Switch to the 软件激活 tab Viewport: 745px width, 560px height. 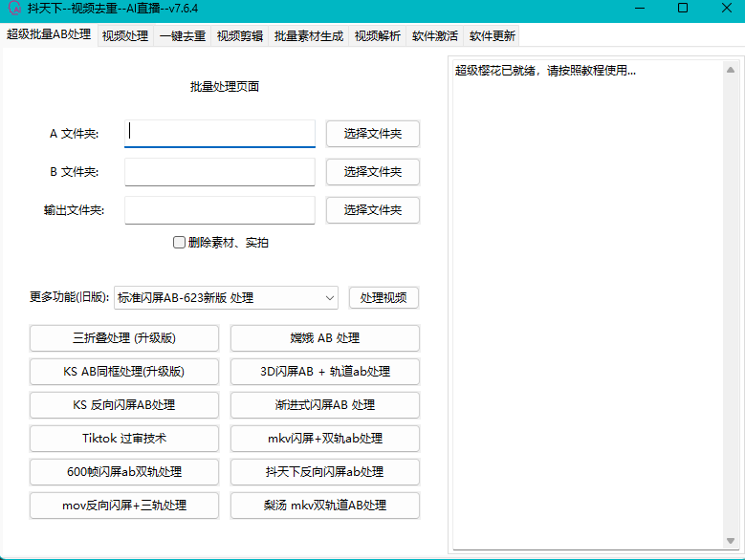434,36
